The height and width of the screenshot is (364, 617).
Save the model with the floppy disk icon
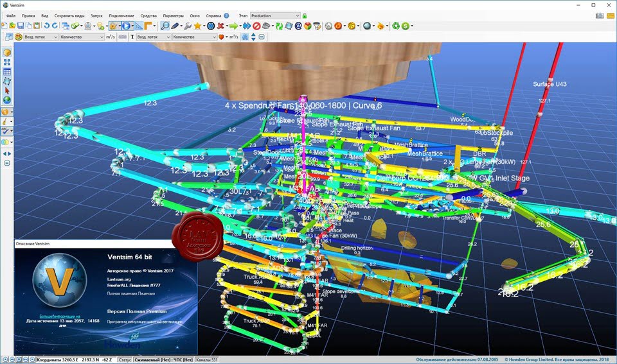click(x=21, y=26)
